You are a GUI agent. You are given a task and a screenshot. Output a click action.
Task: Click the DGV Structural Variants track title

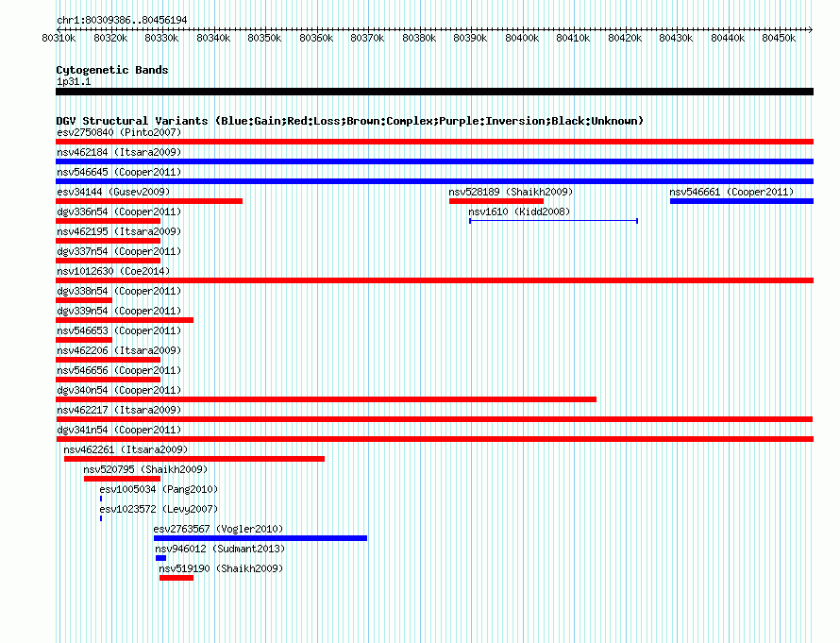click(350, 121)
